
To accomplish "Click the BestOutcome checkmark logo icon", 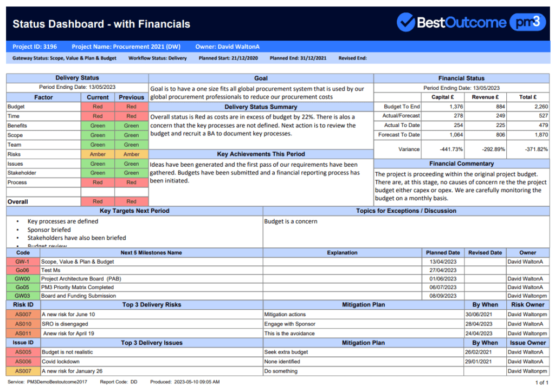I will 405,22.
